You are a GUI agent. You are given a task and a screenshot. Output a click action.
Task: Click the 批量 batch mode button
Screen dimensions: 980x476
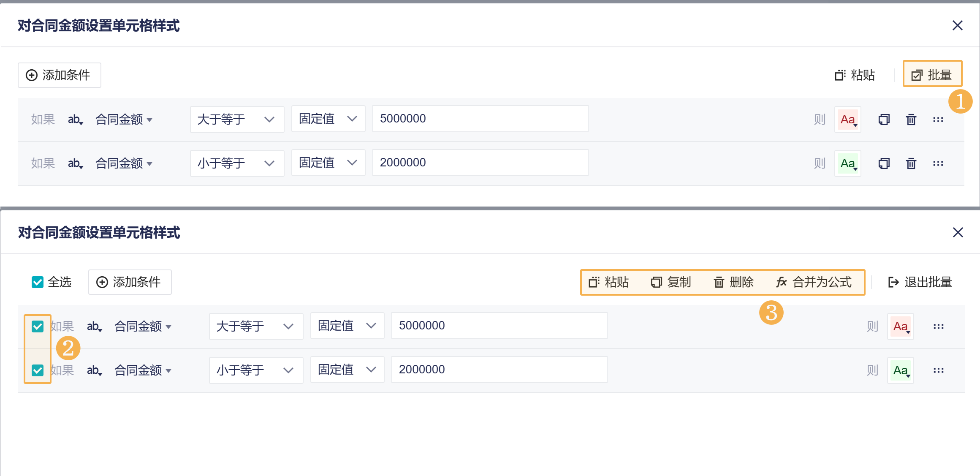point(932,75)
